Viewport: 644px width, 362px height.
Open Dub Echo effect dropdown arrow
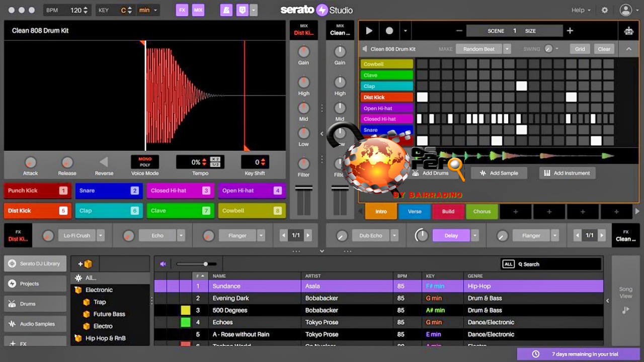click(394, 235)
